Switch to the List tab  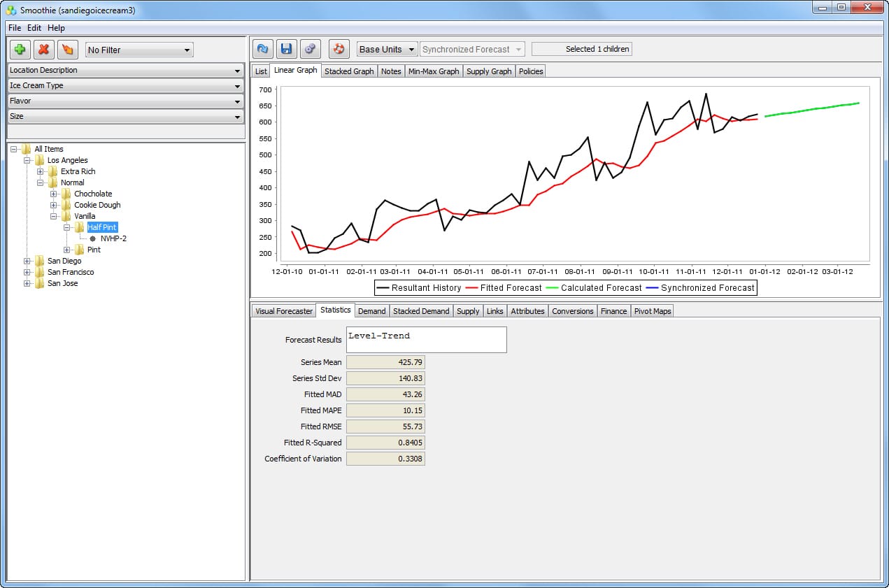tap(261, 71)
